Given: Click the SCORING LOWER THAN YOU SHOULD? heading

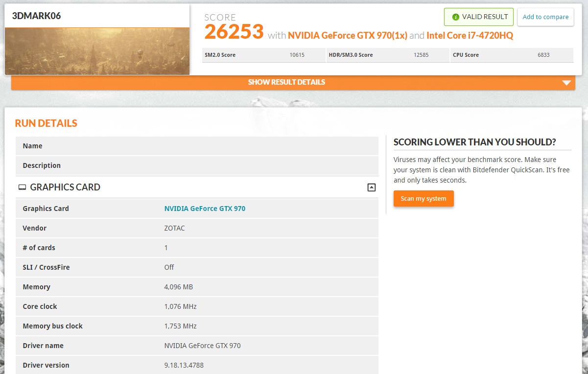Looking at the screenshot, I should pos(475,142).
